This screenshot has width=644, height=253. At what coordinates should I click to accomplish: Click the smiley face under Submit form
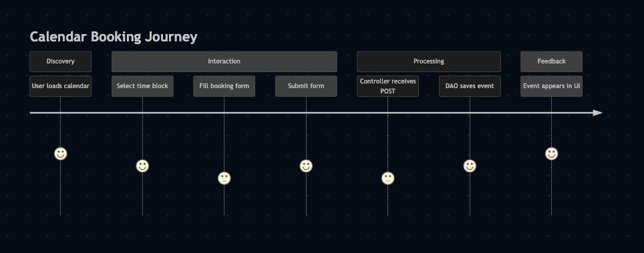(x=306, y=166)
